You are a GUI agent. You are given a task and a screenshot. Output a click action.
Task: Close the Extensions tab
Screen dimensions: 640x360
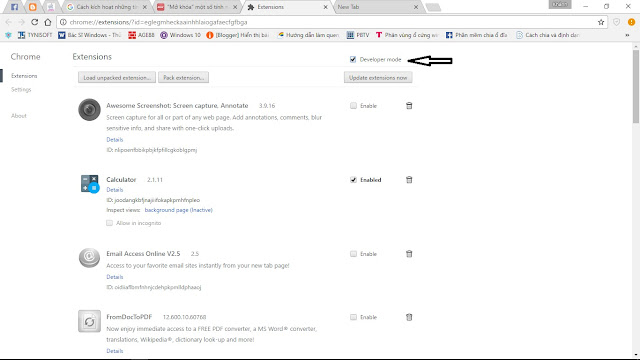point(325,7)
